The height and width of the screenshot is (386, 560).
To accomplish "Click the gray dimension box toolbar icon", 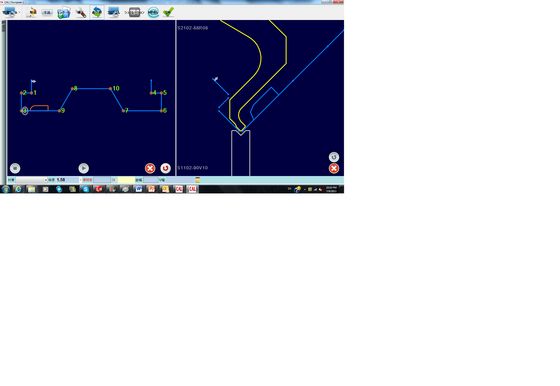I will (134, 12).
